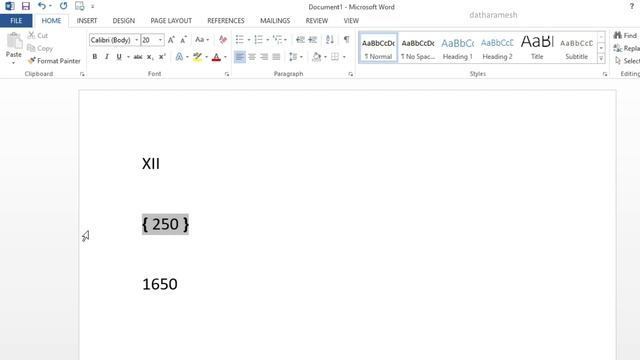640x360 pixels.
Task: Open the Borders dropdown arrow
Action: click(344, 57)
